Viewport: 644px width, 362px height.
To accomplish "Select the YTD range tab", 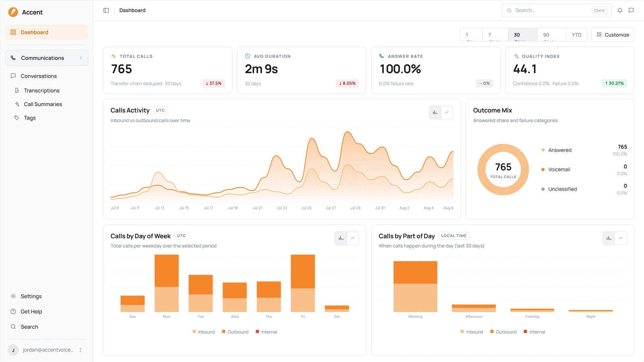I will [x=577, y=35].
